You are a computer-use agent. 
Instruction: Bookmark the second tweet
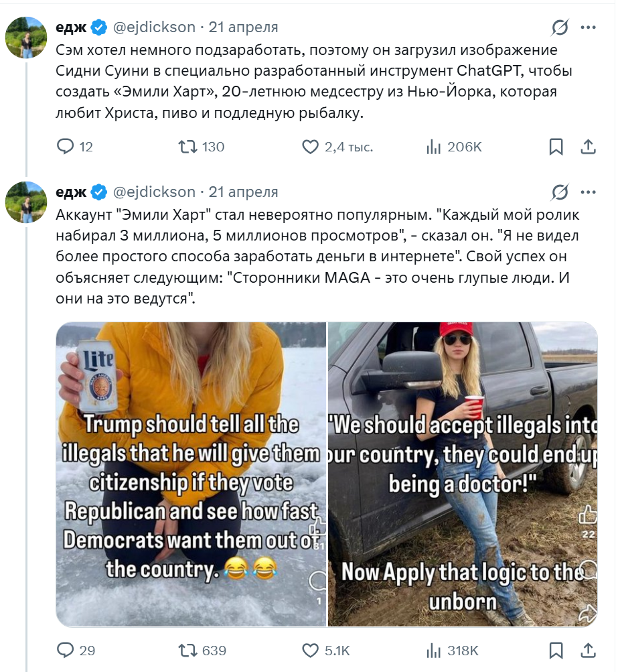coord(556,651)
